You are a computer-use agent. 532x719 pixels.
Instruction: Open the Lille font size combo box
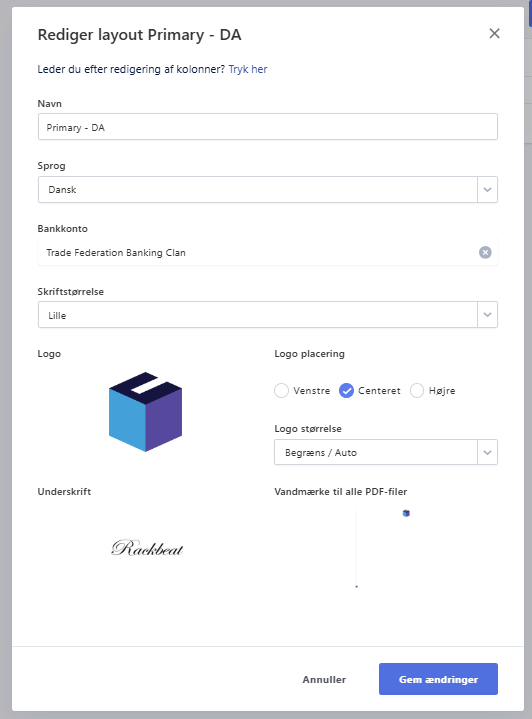point(267,315)
